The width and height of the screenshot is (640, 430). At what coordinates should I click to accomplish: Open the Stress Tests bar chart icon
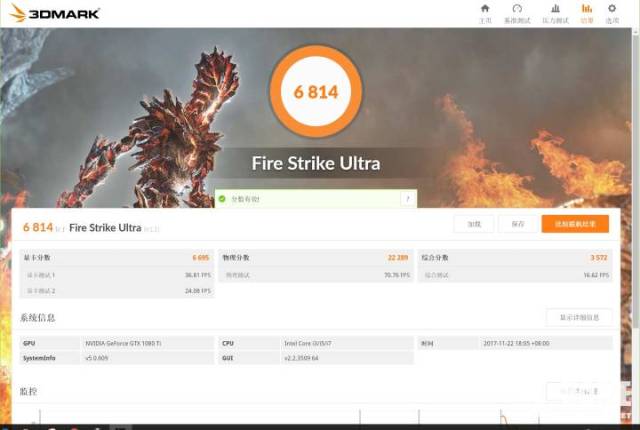click(556, 9)
